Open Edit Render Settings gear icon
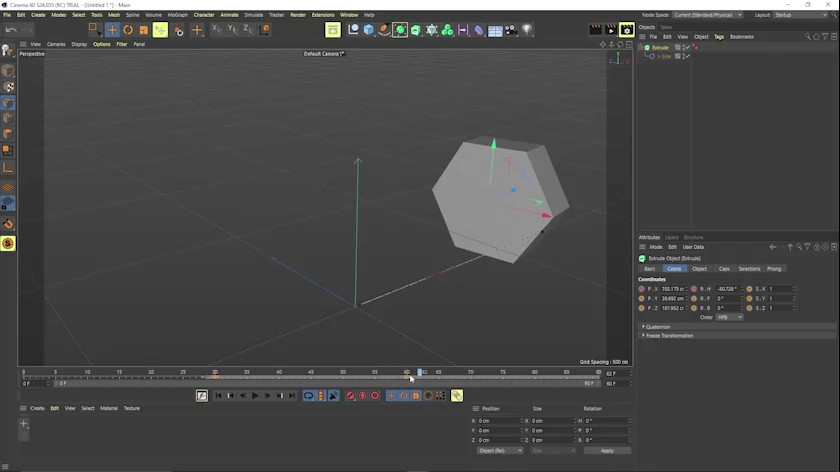The image size is (840, 472). click(626, 30)
